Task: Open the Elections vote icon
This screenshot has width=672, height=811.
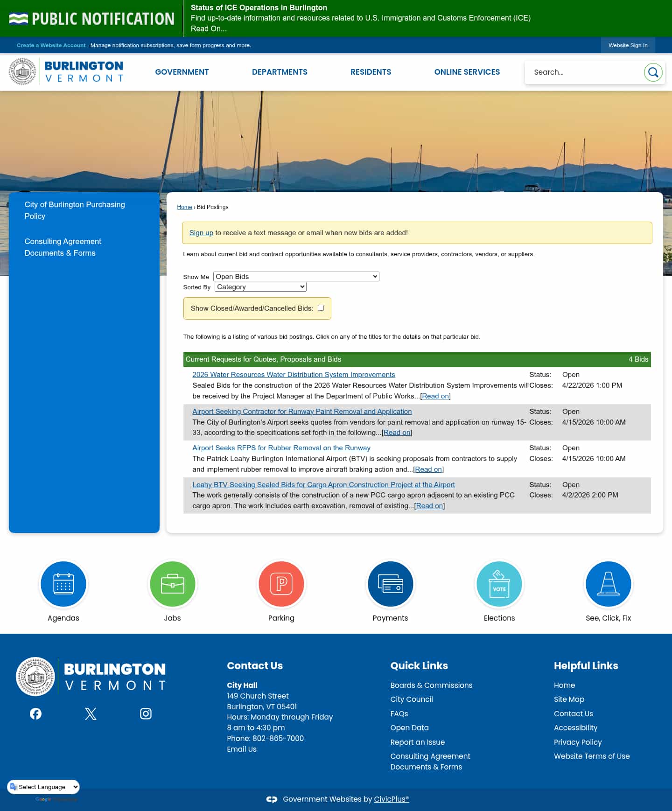Action: [x=499, y=584]
